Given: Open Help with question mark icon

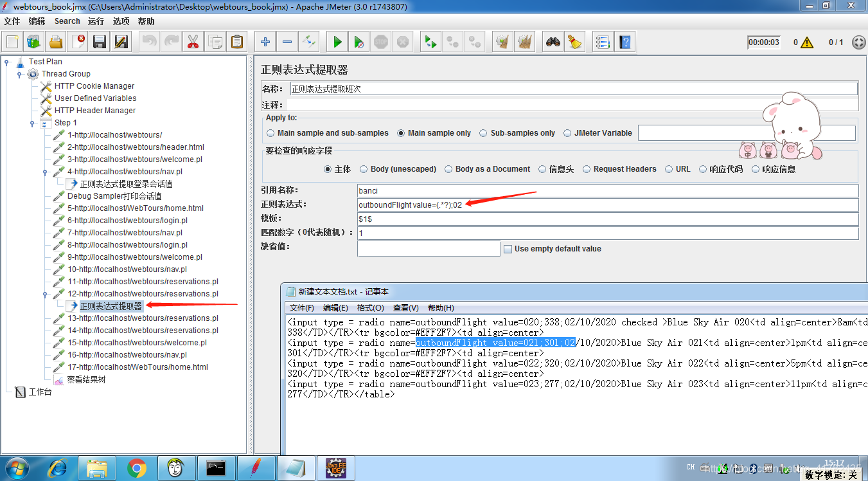Looking at the screenshot, I should point(624,42).
